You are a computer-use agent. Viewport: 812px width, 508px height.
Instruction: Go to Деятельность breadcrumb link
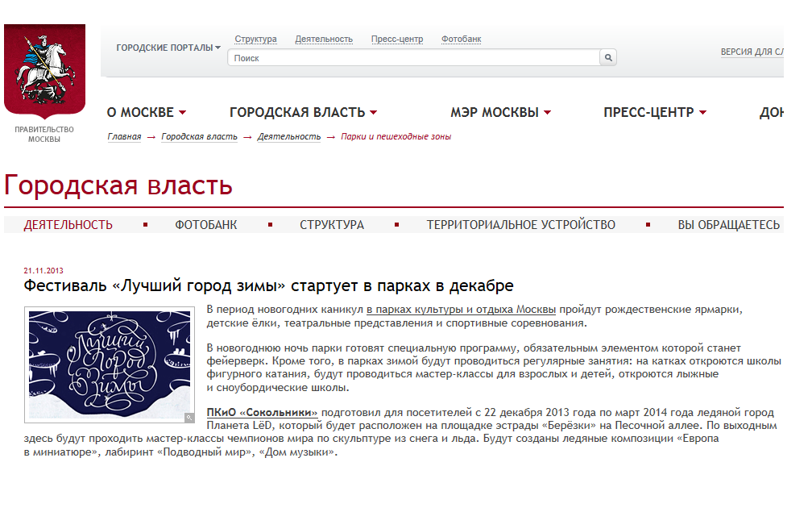pos(289,136)
